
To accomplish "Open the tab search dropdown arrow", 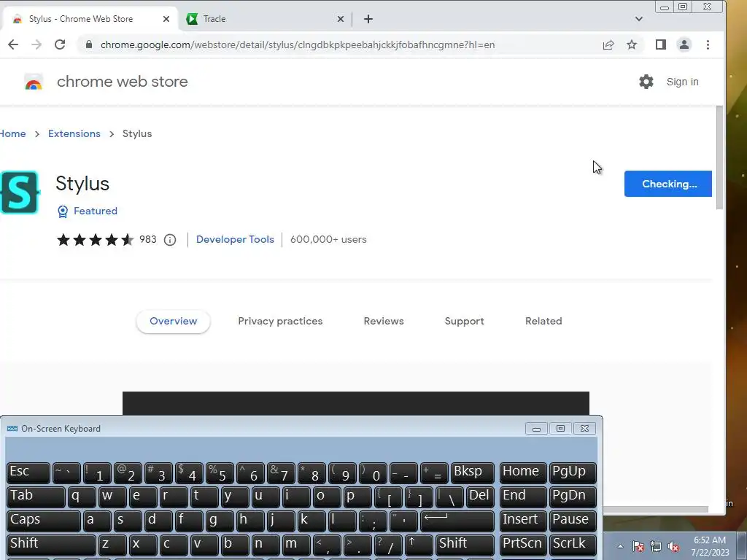I will (639, 19).
